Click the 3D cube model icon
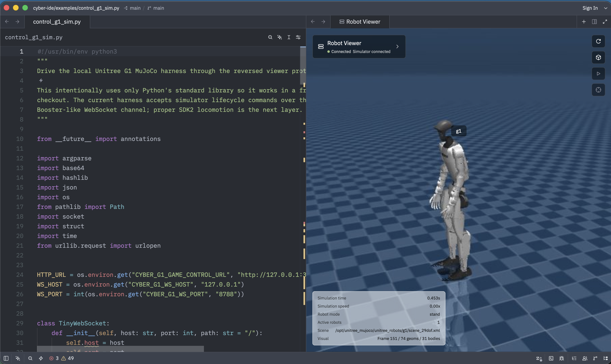 (x=598, y=57)
